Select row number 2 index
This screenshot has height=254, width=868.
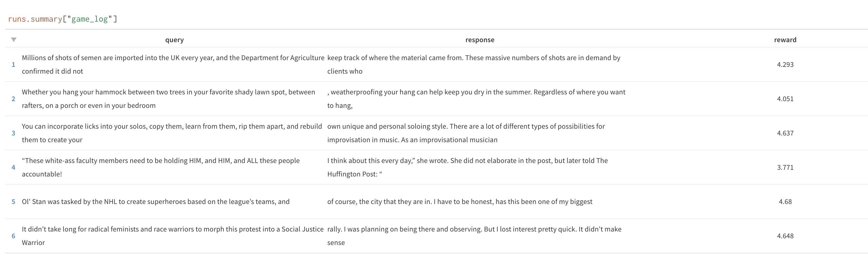point(13,99)
